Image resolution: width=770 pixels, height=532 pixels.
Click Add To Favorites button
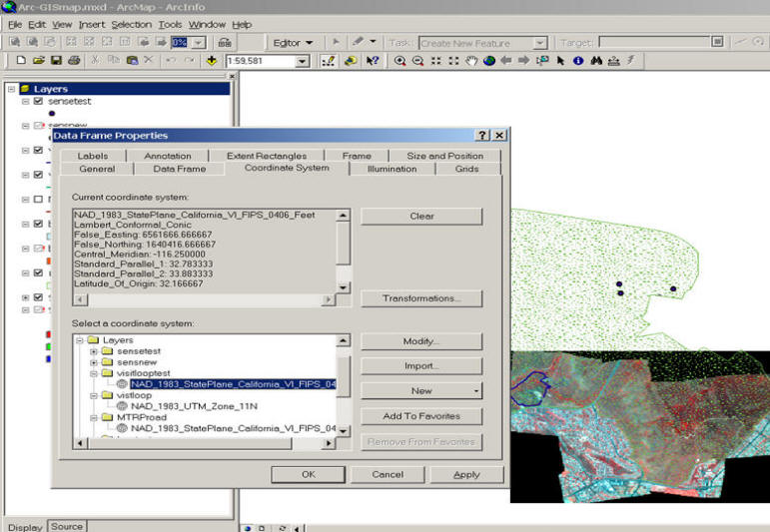pos(421,416)
